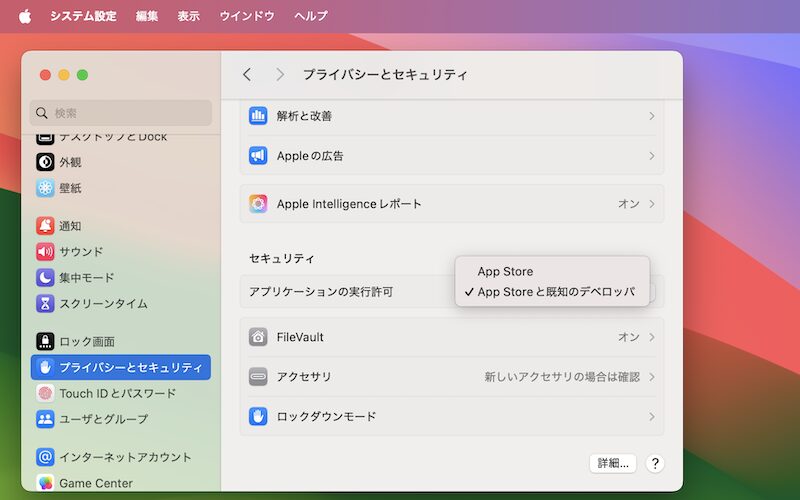800x500 pixels.
Task: Open the Apple menu
Action: 24,16
